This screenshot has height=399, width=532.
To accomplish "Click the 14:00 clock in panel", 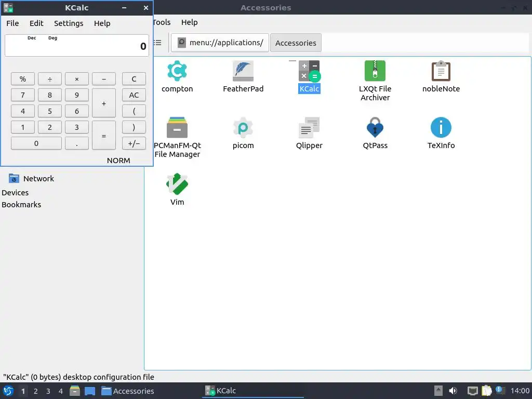I will [x=520, y=391].
